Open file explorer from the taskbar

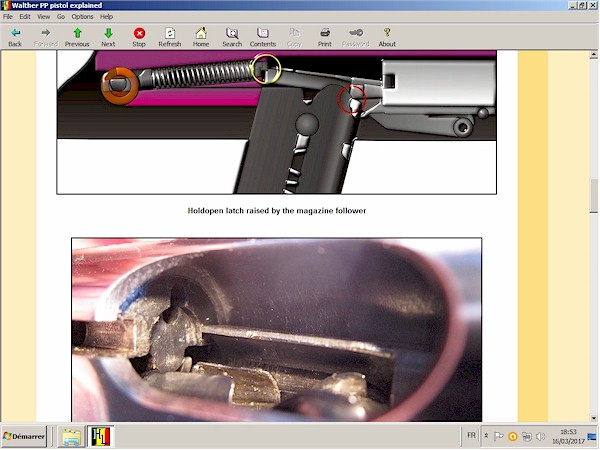[72, 436]
